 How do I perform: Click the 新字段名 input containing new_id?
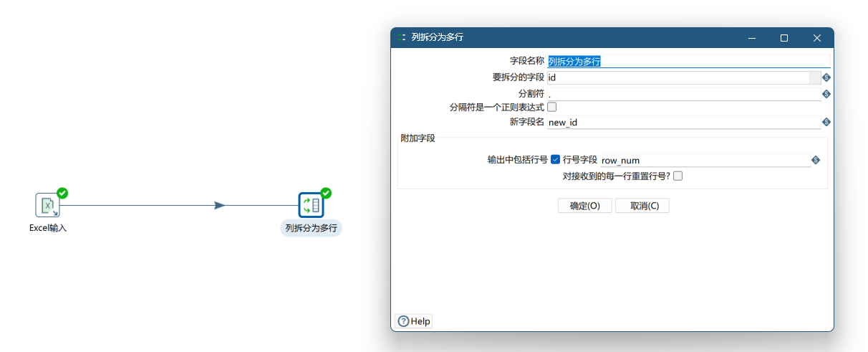click(x=684, y=123)
